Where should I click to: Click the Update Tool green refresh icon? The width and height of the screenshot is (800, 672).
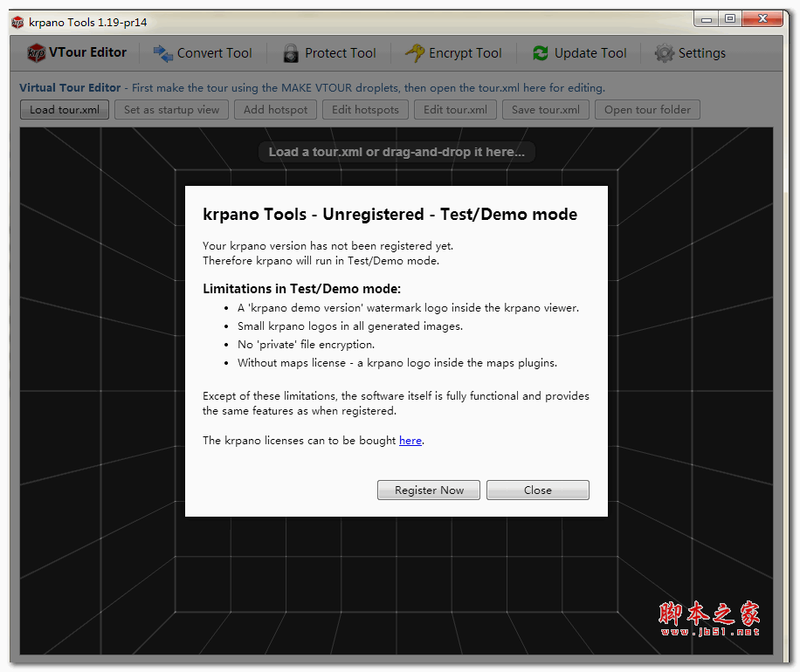click(x=541, y=53)
